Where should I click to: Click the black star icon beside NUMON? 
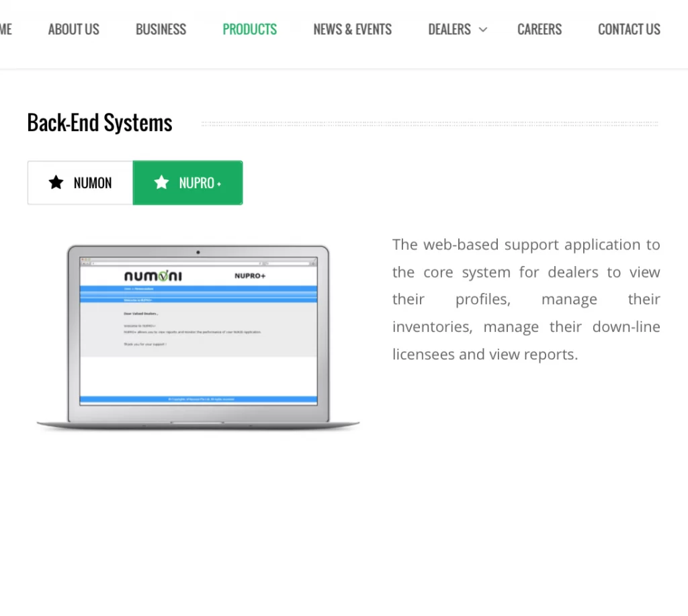[x=56, y=183]
